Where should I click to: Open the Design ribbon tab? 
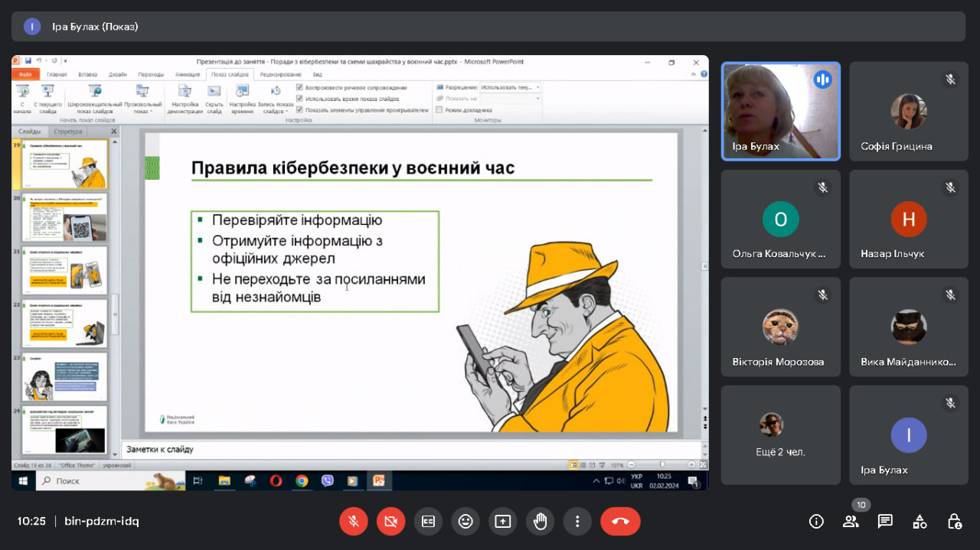(x=118, y=75)
